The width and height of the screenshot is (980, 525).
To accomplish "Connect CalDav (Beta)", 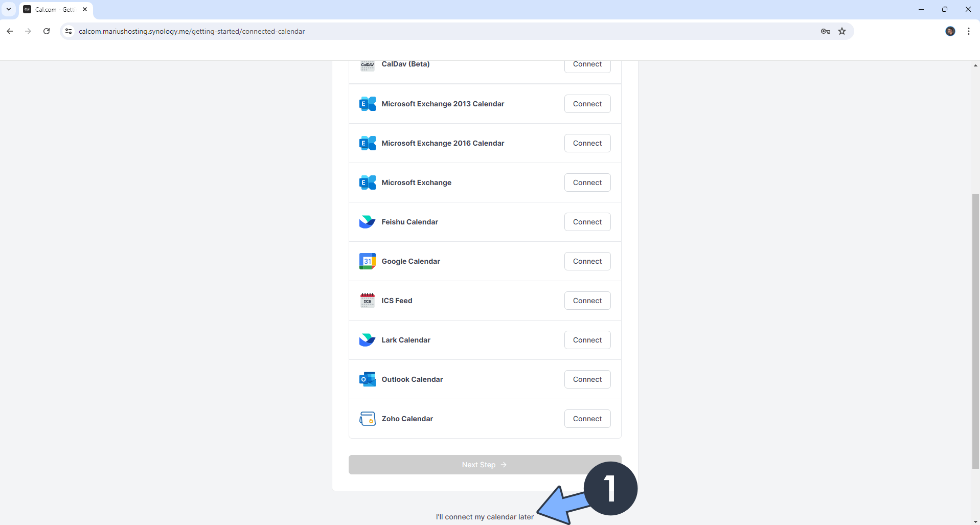I will 587,65.
